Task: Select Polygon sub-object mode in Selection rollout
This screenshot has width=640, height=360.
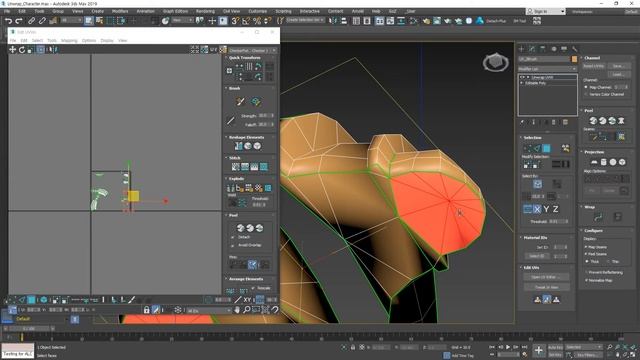Action: click(x=547, y=148)
